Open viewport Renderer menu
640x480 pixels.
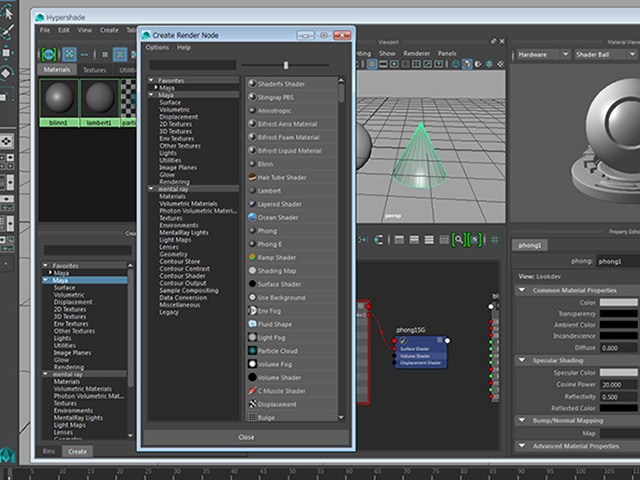(x=416, y=53)
